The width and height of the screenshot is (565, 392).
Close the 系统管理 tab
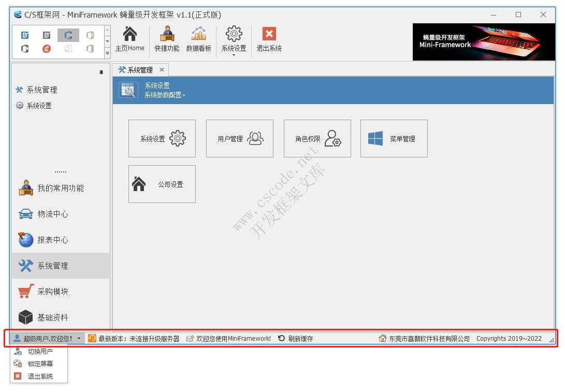[x=161, y=69]
